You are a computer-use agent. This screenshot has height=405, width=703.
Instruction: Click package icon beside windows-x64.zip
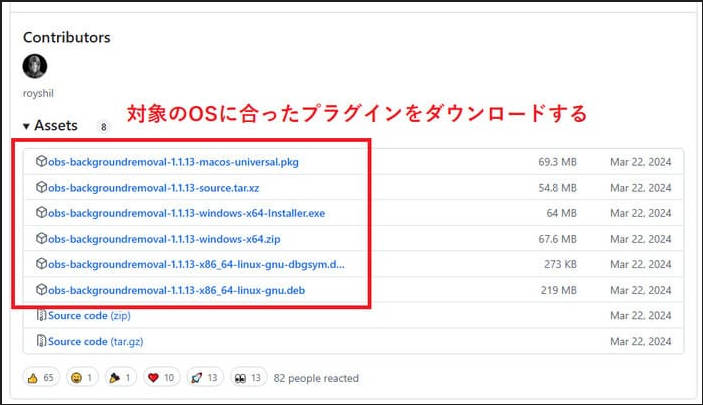[41, 238]
